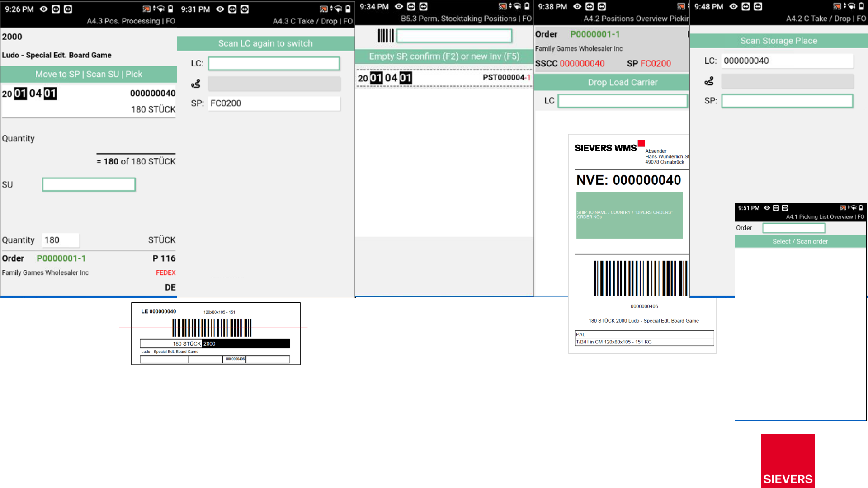The height and width of the screenshot is (488, 868).
Task: Tap the battery icon in the 9:51 PM status bar
Action: click(x=861, y=208)
